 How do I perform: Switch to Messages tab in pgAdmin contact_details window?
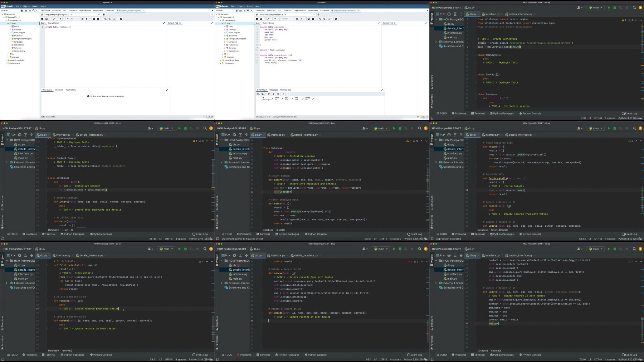point(274,90)
